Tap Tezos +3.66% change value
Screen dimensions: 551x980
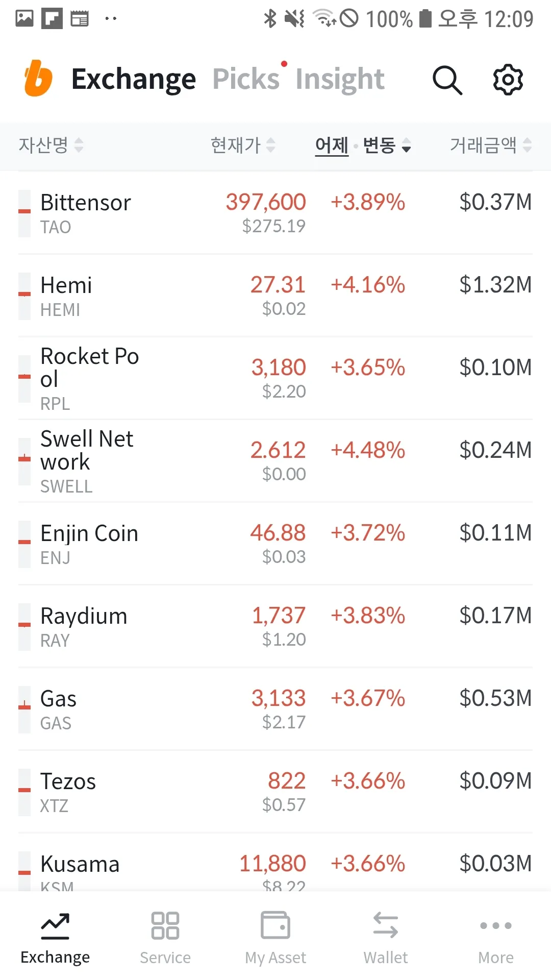[x=368, y=781]
